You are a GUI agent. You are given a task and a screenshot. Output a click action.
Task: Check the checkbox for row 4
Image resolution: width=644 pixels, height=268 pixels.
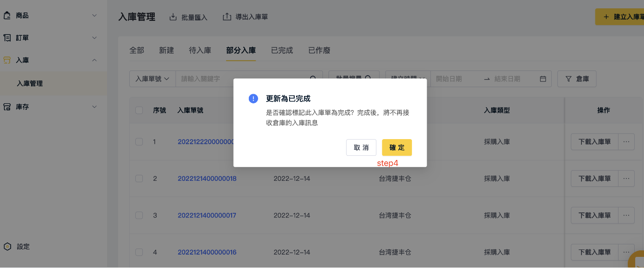pos(139,252)
